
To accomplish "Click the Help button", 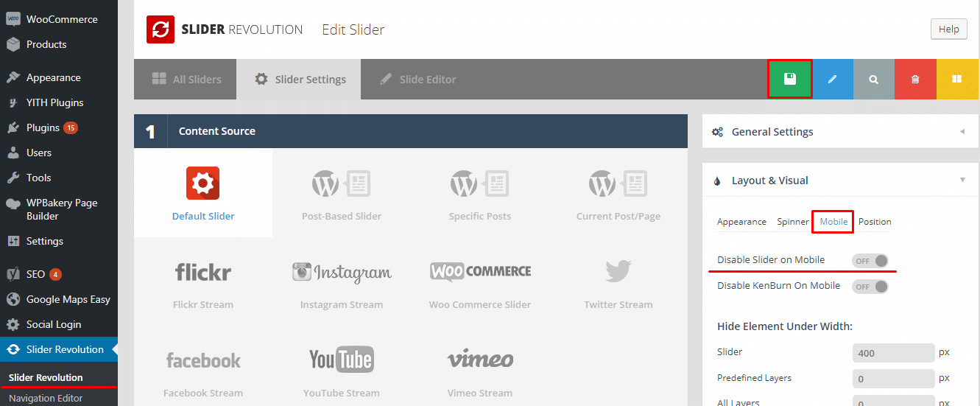I will pos(948,29).
